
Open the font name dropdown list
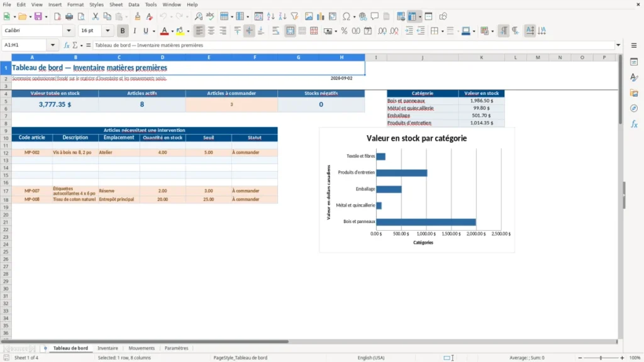69,30
